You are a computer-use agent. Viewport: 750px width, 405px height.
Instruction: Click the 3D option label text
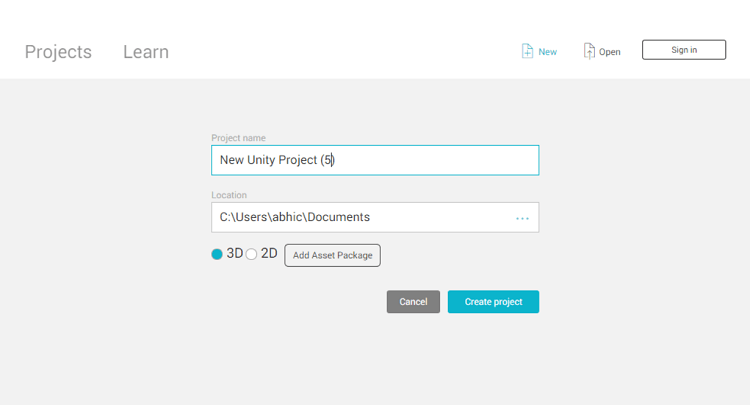click(x=235, y=254)
